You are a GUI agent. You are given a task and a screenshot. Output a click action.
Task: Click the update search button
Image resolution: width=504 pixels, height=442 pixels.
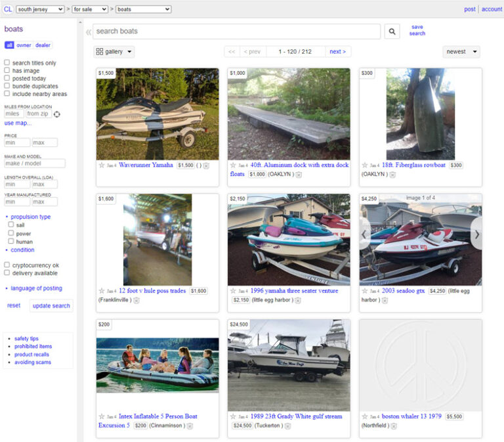pos(51,306)
